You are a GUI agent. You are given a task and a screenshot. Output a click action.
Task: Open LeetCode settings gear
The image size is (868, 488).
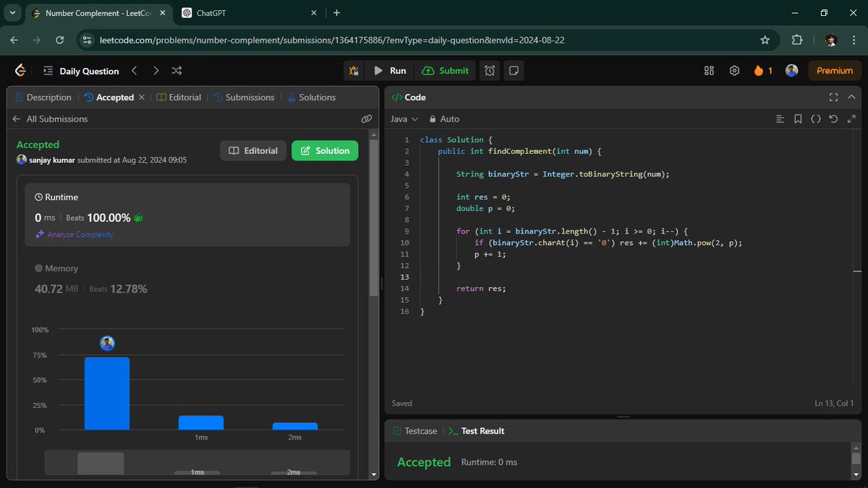734,71
